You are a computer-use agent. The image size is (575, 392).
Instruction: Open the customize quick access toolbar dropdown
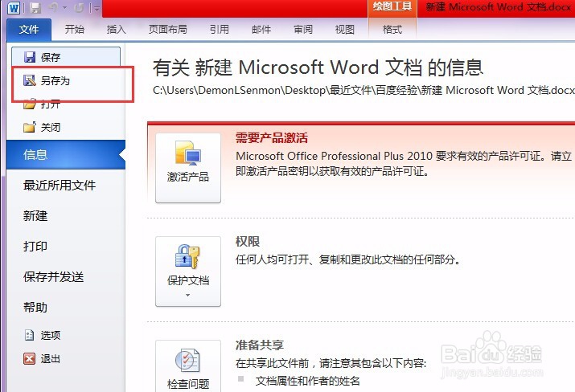coord(97,8)
